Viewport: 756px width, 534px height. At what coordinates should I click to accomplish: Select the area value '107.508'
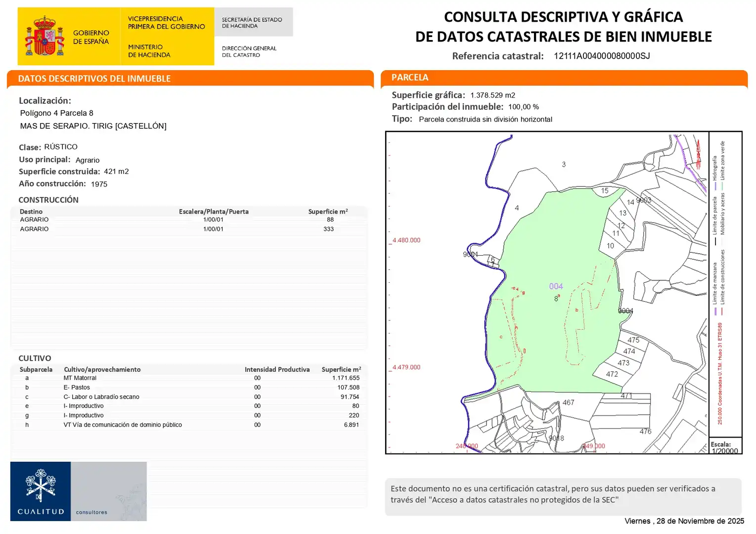(349, 388)
